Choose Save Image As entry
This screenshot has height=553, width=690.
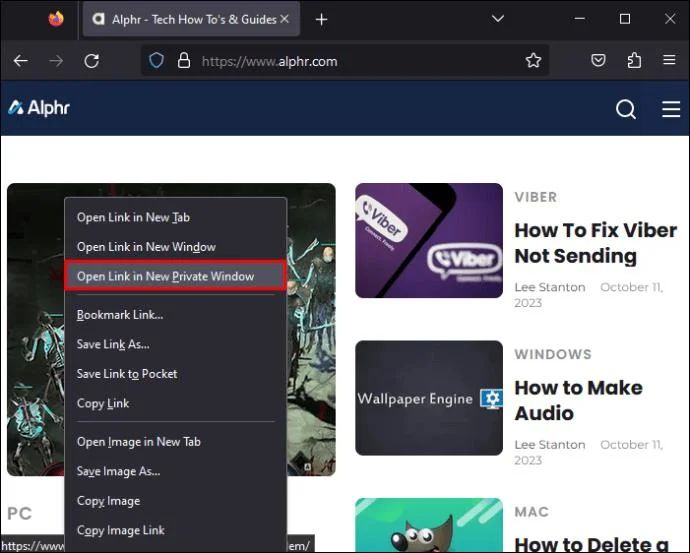click(x=176, y=471)
